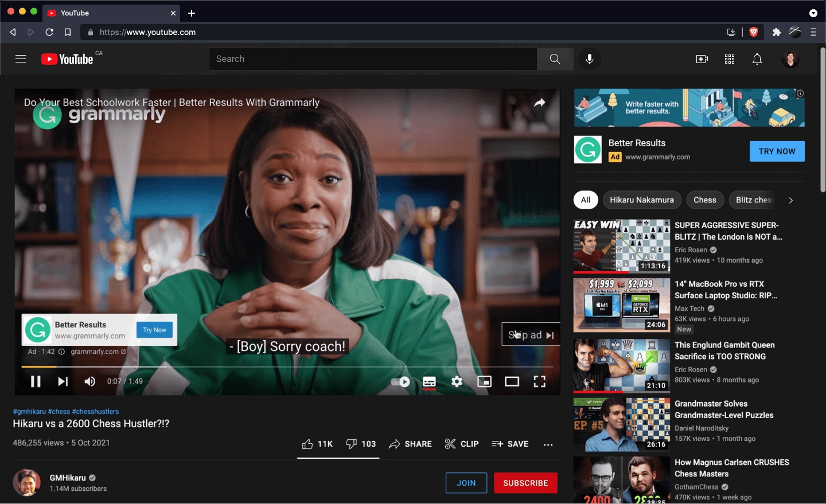The image size is (826, 504).
Task: Open the browser main menu
Action: point(813,32)
